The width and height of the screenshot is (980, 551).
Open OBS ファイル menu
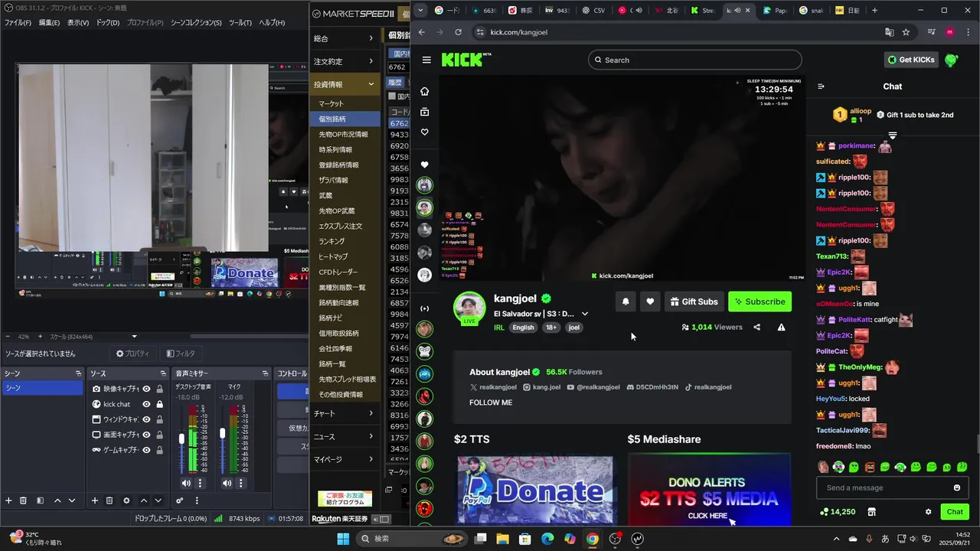[18, 23]
